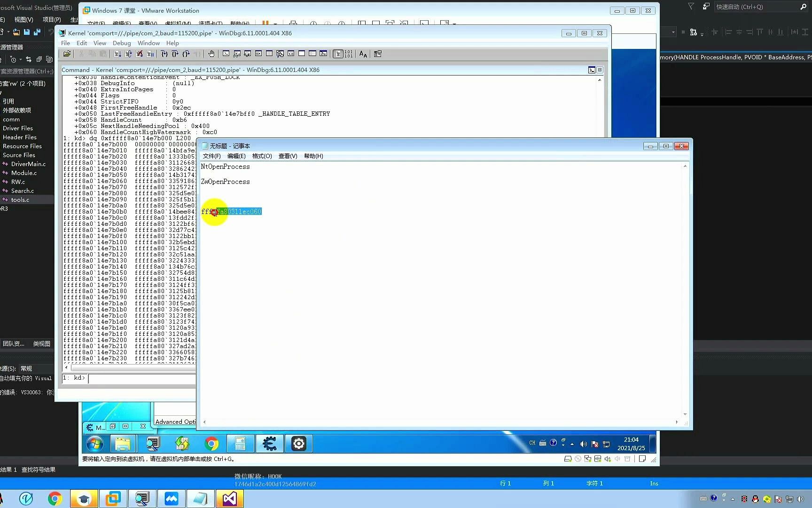Click Visual Studio icon on host taskbar
The image size is (812, 508).
[x=229, y=499]
